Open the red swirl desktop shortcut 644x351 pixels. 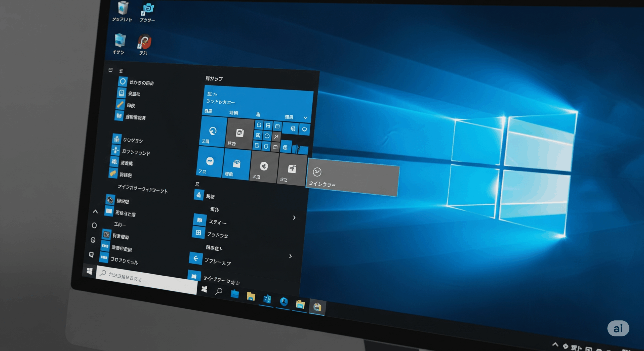click(x=144, y=41)
